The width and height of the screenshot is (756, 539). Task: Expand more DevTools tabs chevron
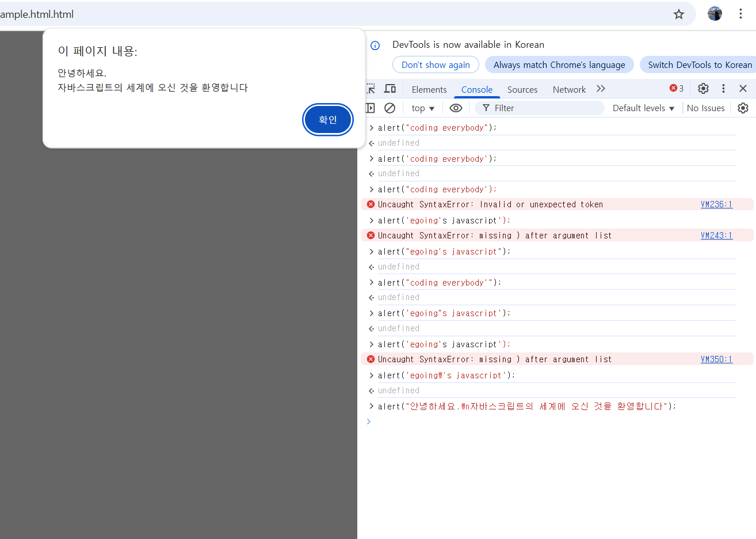[x=601, y=89]
